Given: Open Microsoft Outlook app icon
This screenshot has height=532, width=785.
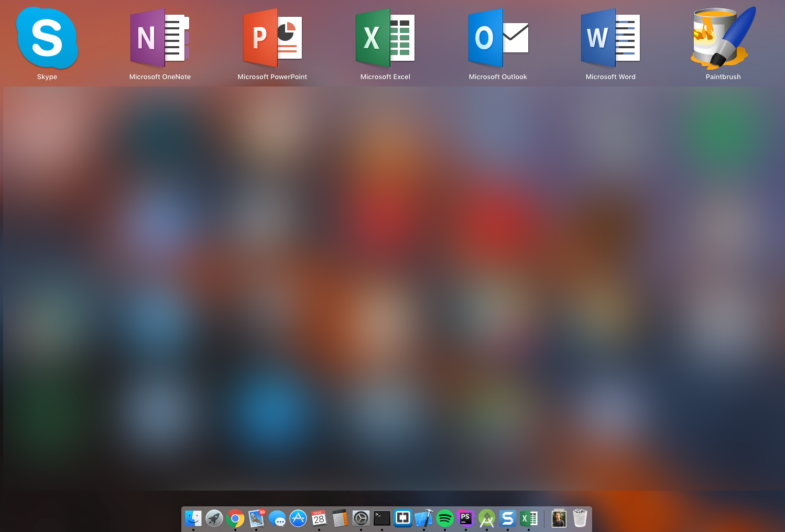Looking at the screenshot, I should (x=498, y=38).
